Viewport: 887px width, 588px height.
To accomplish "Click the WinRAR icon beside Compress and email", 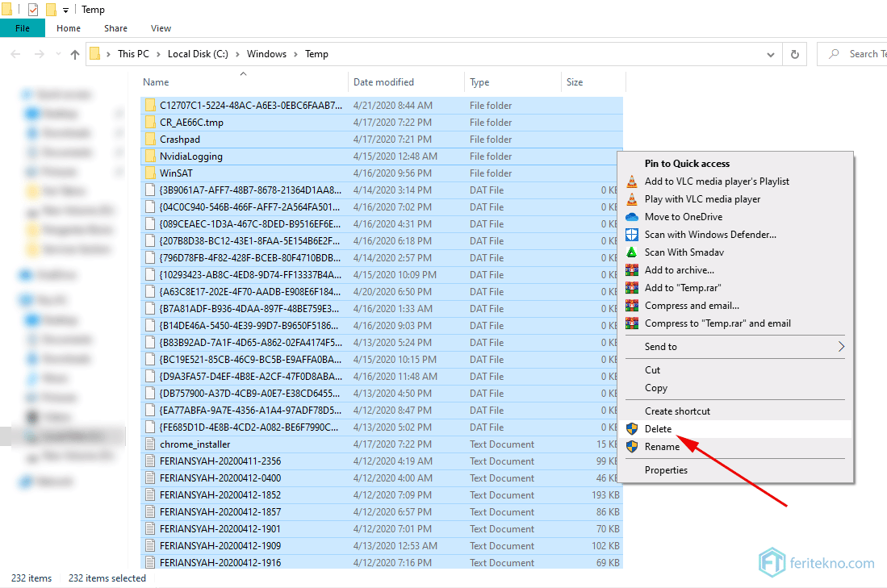I will click(632, 306).
